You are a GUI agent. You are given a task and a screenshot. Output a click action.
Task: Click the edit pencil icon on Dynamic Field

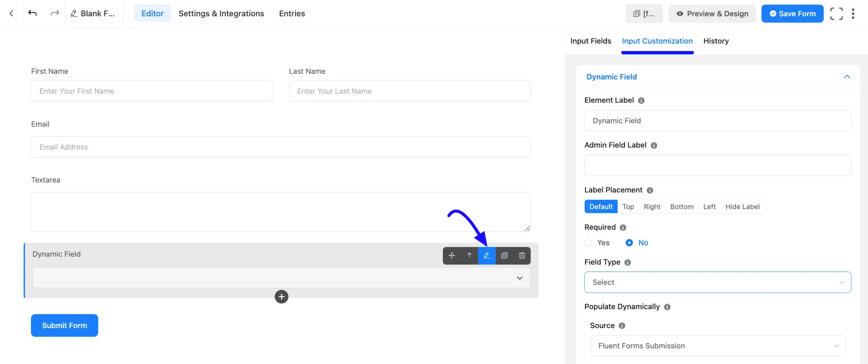click(487, 256)
